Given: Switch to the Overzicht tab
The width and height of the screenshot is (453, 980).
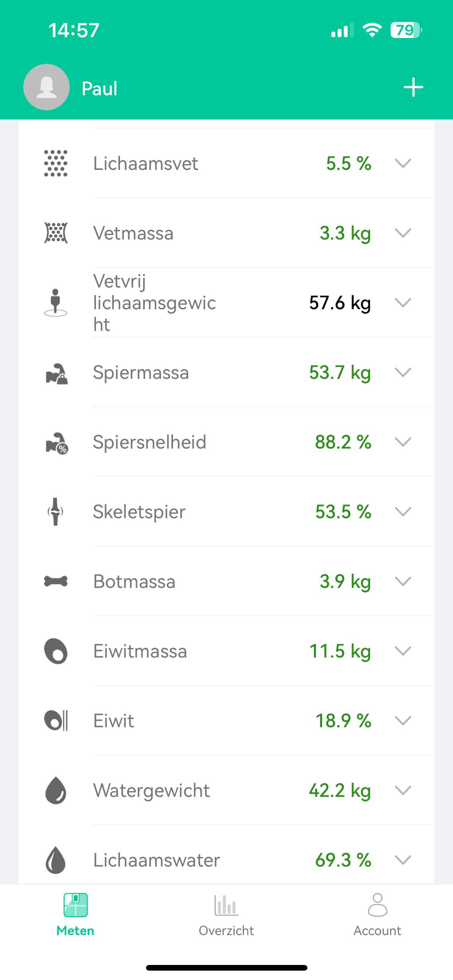Looking at the screenshot, I should coord(226,915).
